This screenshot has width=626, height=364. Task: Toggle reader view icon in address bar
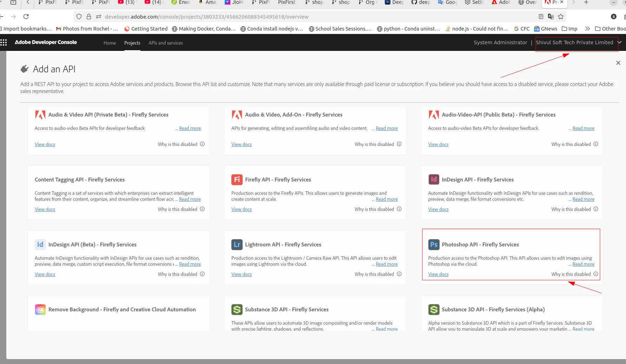[541, 16]
